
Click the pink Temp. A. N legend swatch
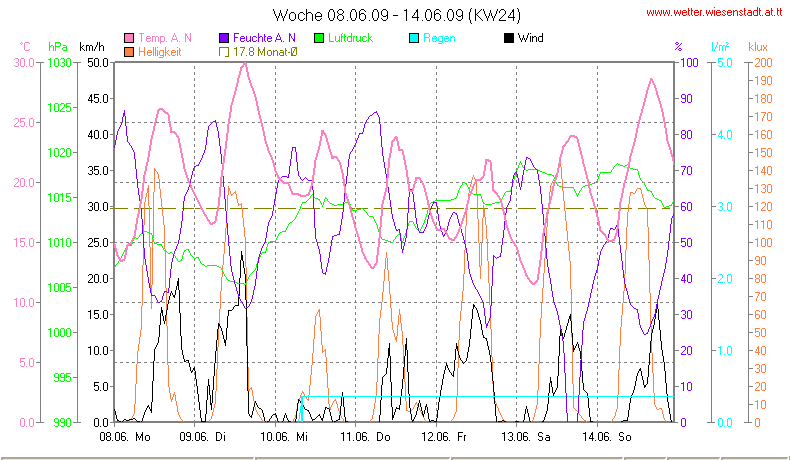pos(129,38)
